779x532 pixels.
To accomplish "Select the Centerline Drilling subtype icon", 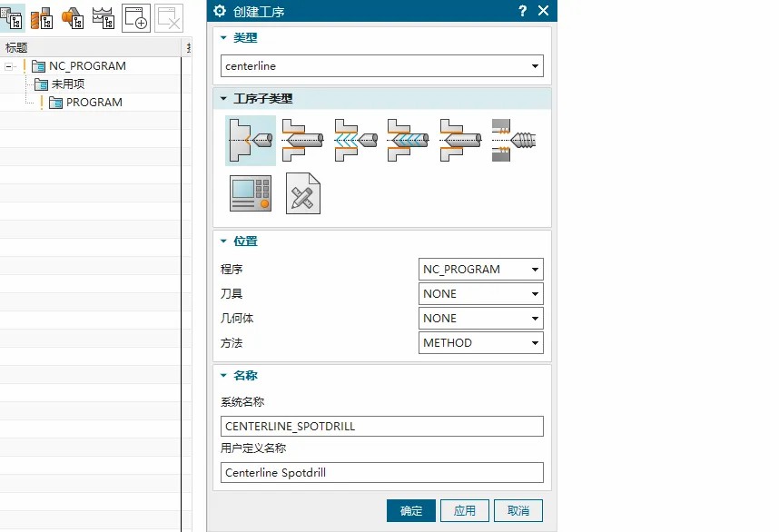I will [x=302, y=141].
